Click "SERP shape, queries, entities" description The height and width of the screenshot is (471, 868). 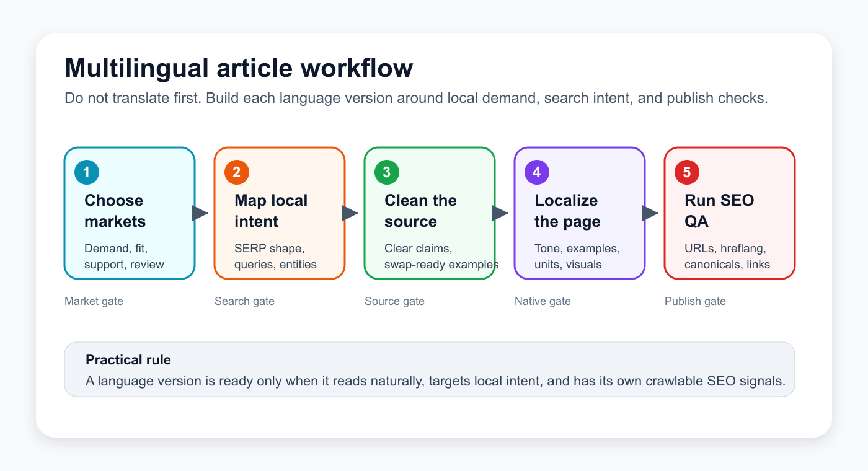[x=275, y=257]
